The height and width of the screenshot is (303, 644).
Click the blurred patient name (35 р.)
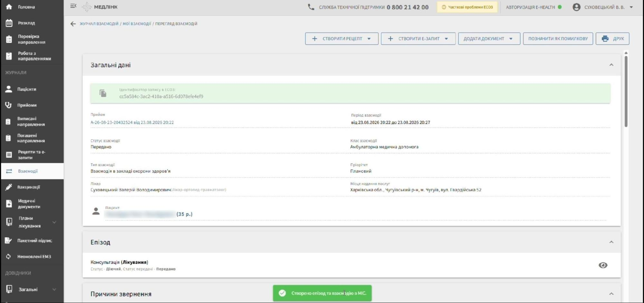tap(149, 214)
